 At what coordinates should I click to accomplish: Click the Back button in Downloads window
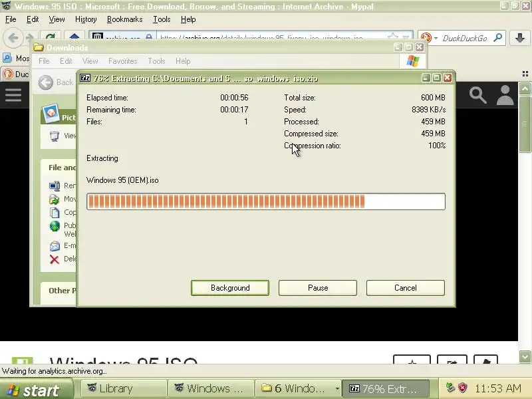(x=56, y=82)
